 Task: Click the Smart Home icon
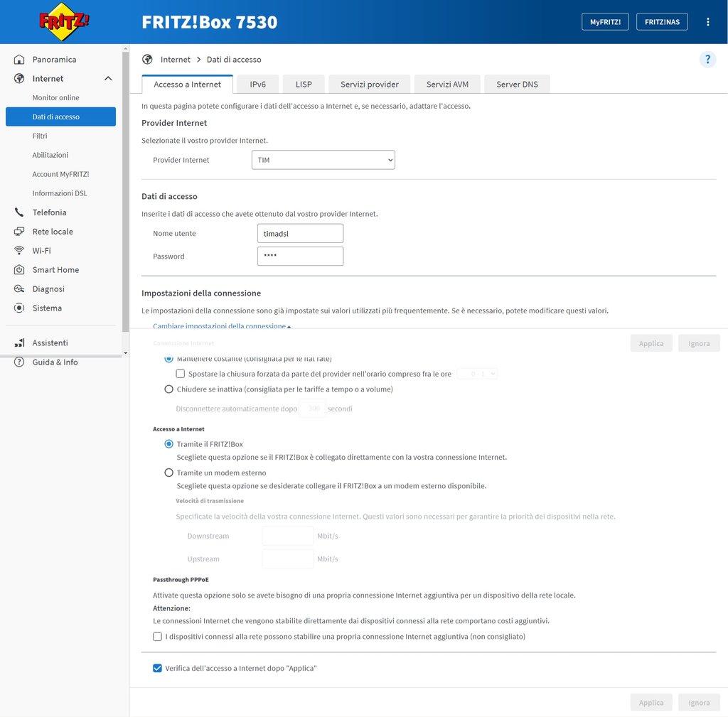19,269
